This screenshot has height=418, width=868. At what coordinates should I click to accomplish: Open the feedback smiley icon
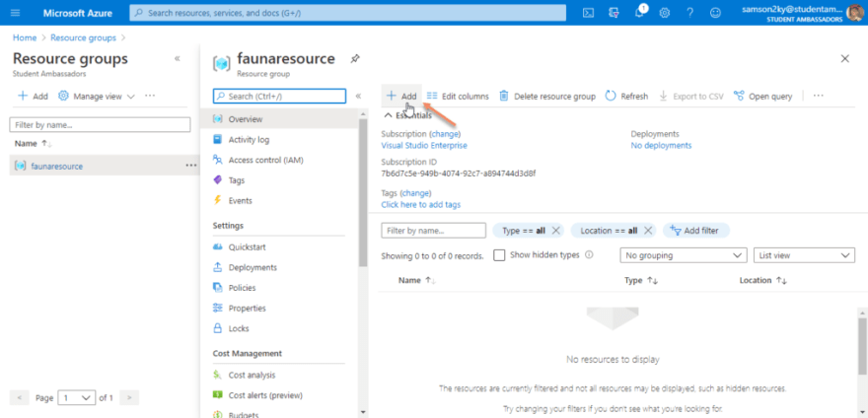coord(716,12)
